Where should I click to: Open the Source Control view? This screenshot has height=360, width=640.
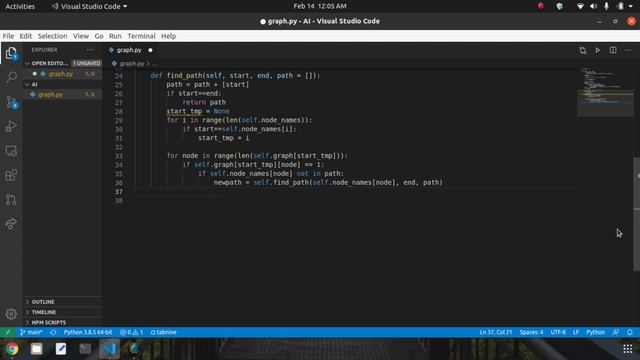(11, 102)
